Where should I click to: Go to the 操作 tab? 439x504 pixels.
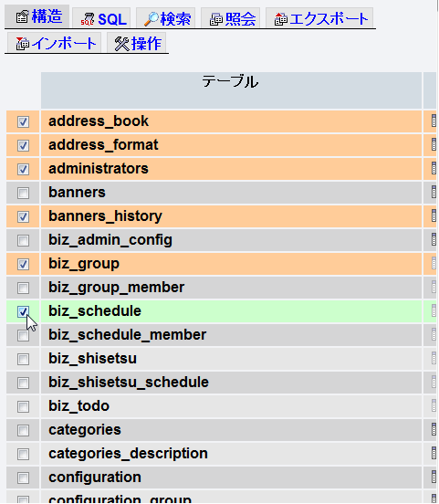pyautogui.click(x=137, y=43)
